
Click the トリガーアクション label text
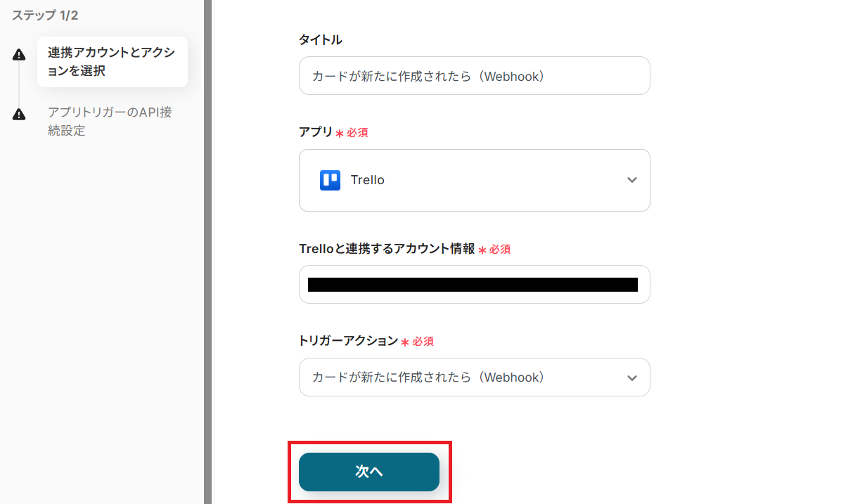[x=348, y=341]
